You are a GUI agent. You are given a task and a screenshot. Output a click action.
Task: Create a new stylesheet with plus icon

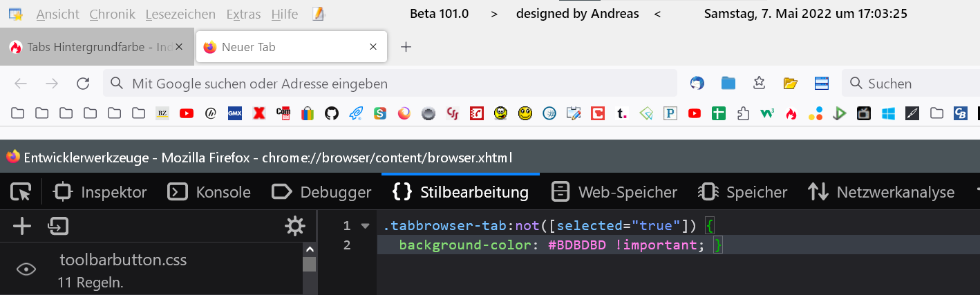[22, 226]
